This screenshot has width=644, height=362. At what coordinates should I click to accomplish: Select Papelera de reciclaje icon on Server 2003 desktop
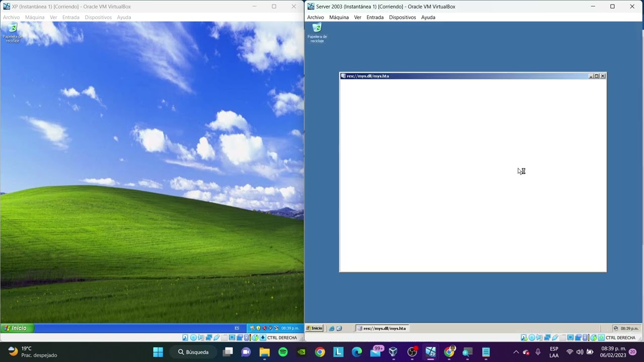coord(317,33)
